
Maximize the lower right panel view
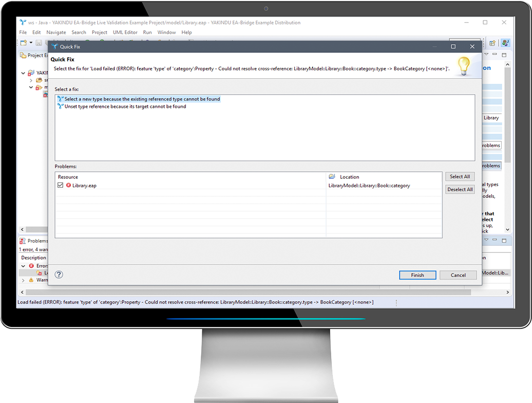(504, 241)
